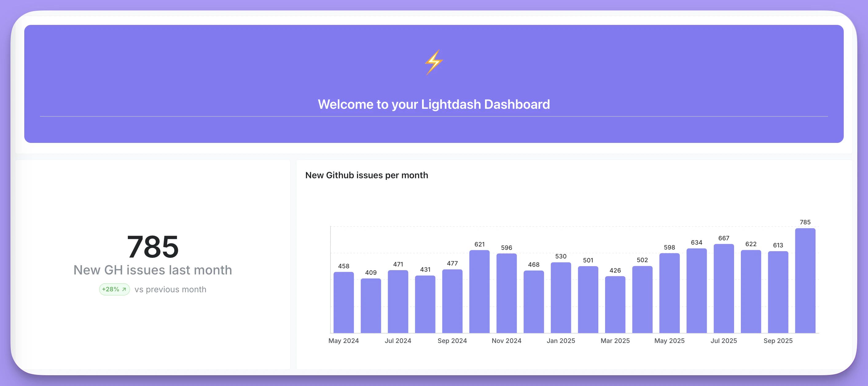Select the bar with value 634

pyautogui.click(x=697, y=291)
